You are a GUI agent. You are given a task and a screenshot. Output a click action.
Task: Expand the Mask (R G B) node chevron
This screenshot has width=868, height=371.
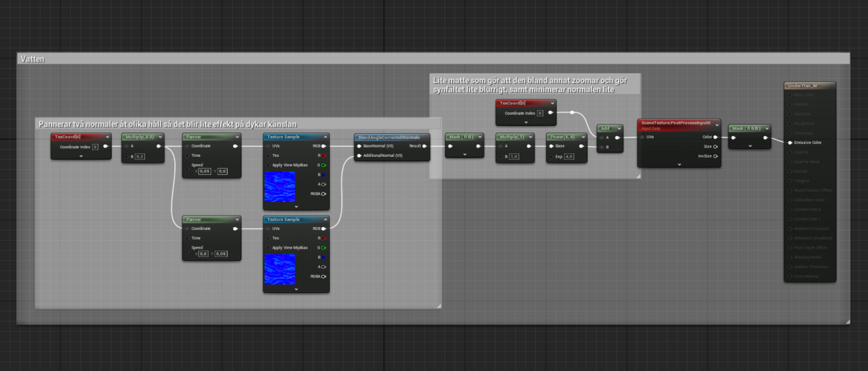(x=749, y=145)
